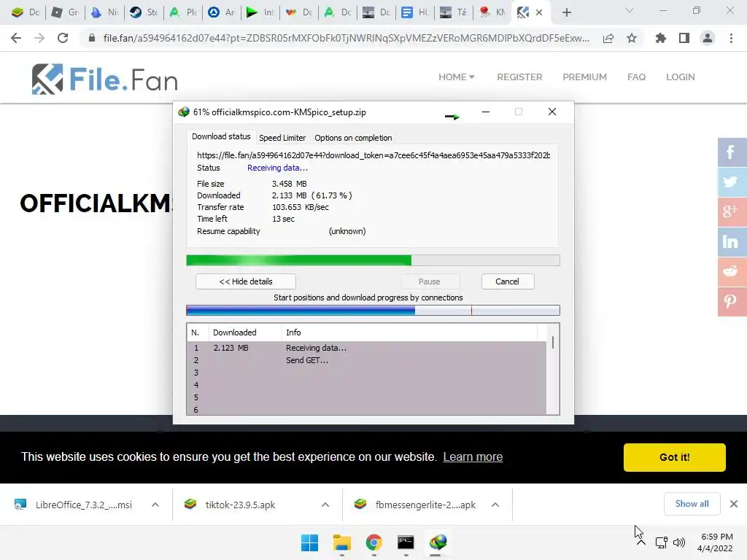Screen dimensions: 747x560
Task: Click the Reddit share icon
Action: click(x=732, y=272)
